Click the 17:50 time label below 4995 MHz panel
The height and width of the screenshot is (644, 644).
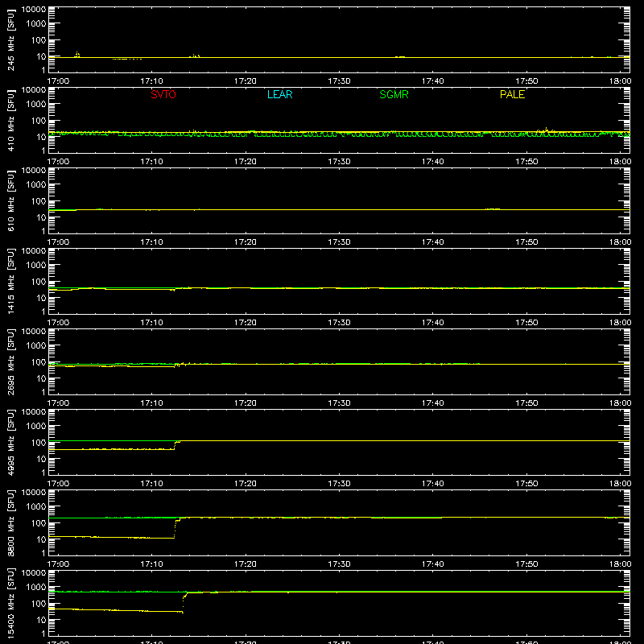pyautogui.click(x=526, y=484)
